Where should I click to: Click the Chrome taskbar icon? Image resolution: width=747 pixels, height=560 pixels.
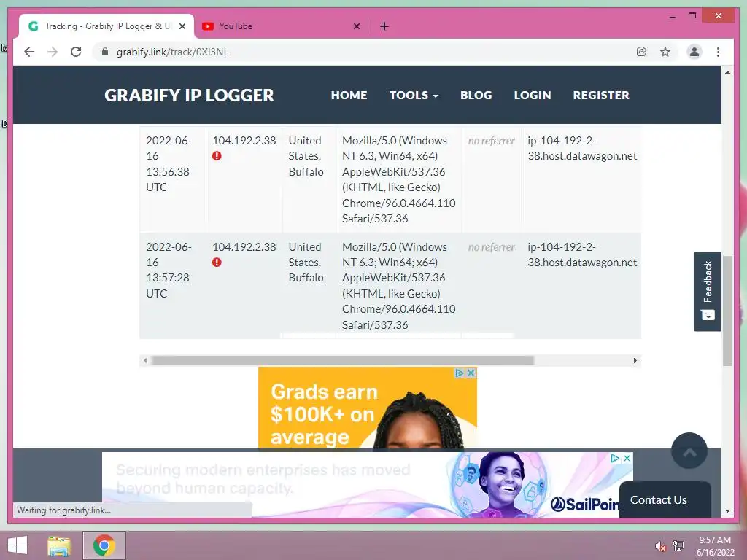coord(104,545)
